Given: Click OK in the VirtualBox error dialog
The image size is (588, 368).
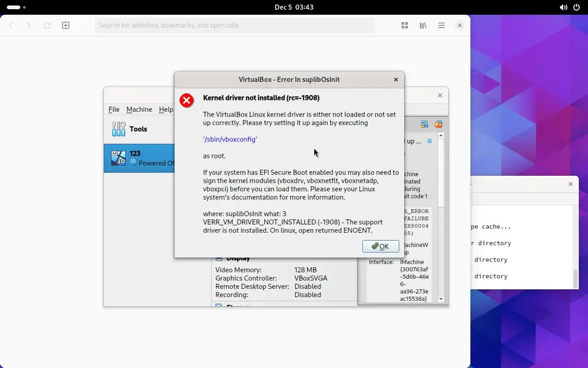Looking at the screenshot, I should click(x=380, y=246).
